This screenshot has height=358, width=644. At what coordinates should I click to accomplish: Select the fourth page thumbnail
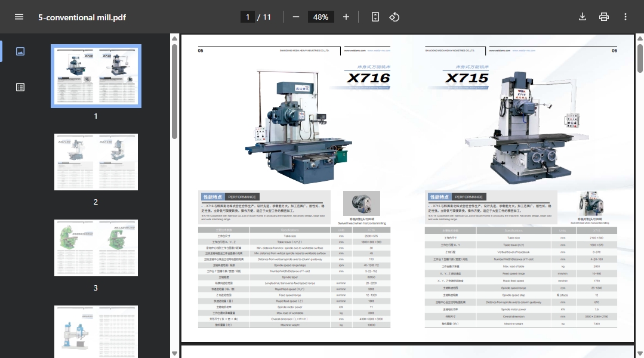(96, 331)
